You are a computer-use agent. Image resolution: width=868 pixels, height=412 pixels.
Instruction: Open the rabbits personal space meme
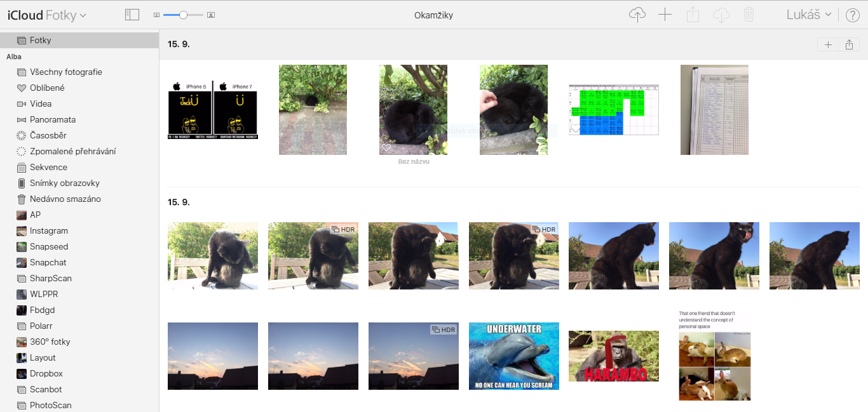click(714, 356)
